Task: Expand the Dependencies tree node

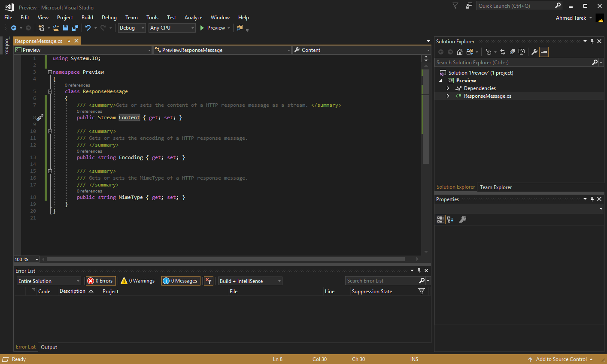Action: [x=448, y=88]
